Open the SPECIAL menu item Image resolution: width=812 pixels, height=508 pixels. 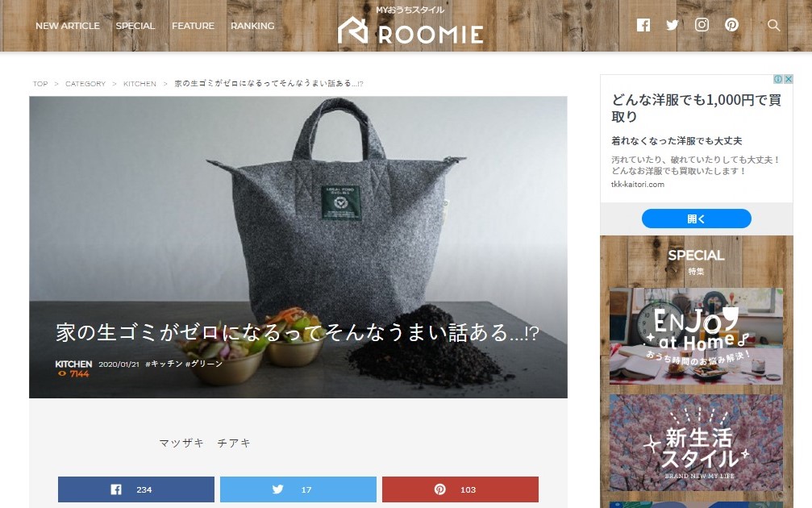135,26
